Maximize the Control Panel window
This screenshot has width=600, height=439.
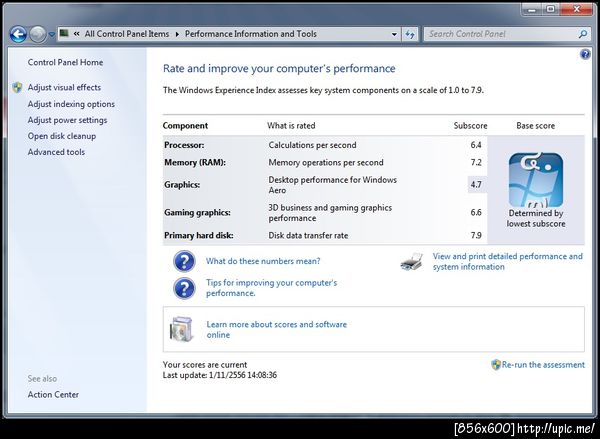tap(551, 9)
